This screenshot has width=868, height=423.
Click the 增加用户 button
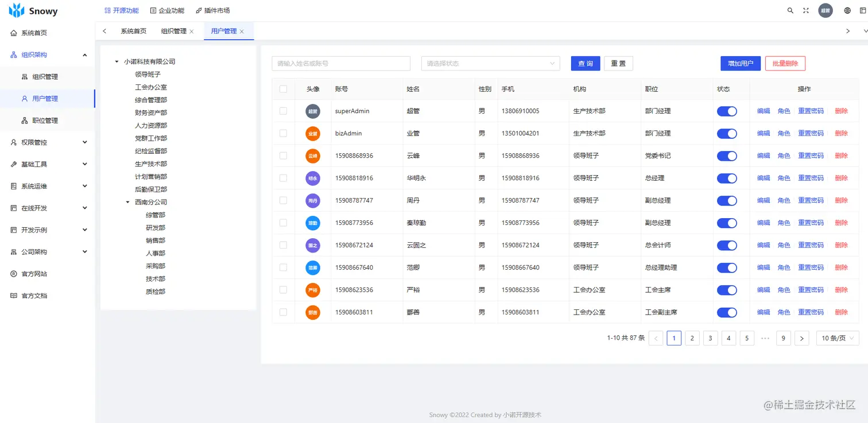[741, 63]
